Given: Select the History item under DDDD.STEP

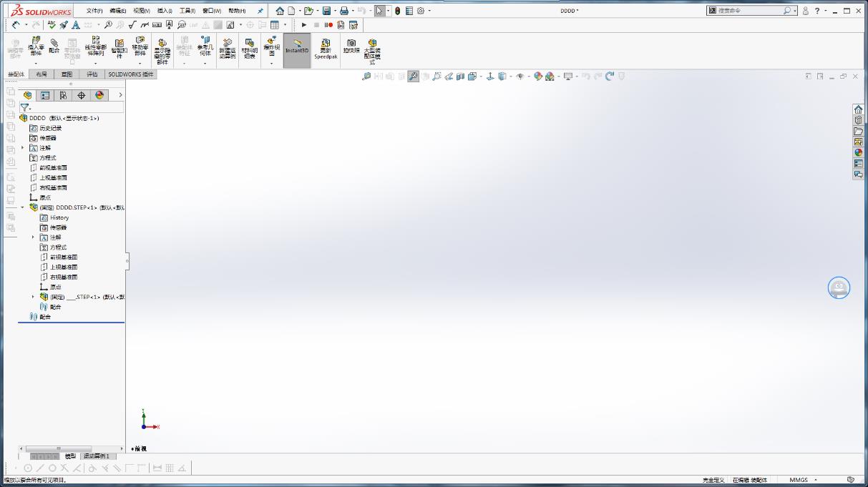Looking at the screenshot, I should pos(54,217).
